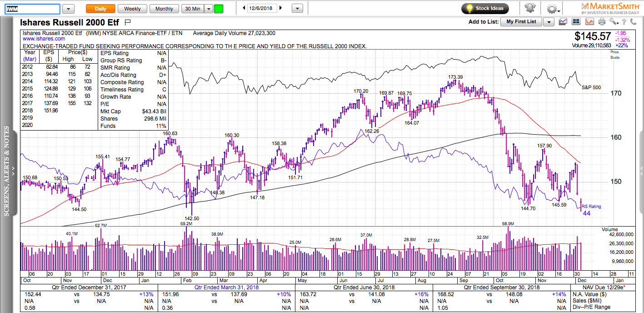Click the red curve pattern recognition icon
The width and height of the screenshot is (644, 313).
(x=589, y=21)
